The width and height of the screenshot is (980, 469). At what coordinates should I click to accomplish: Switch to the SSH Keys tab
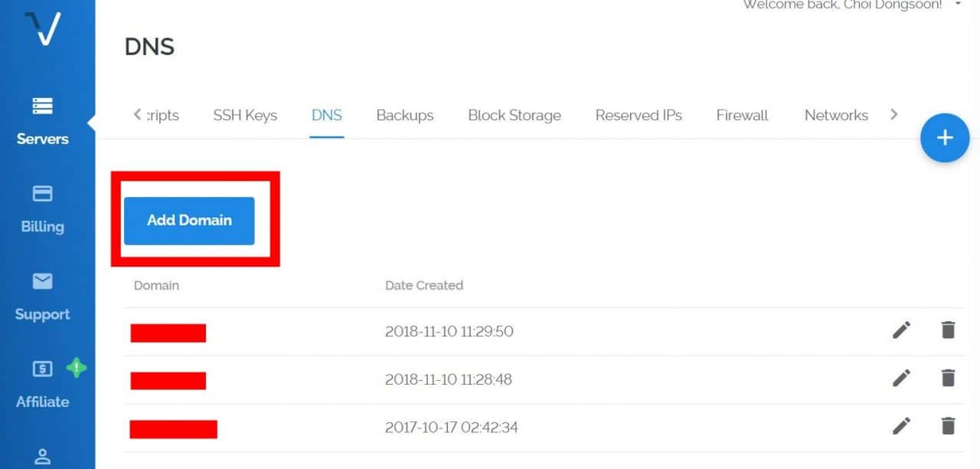[x=245, y=116]
